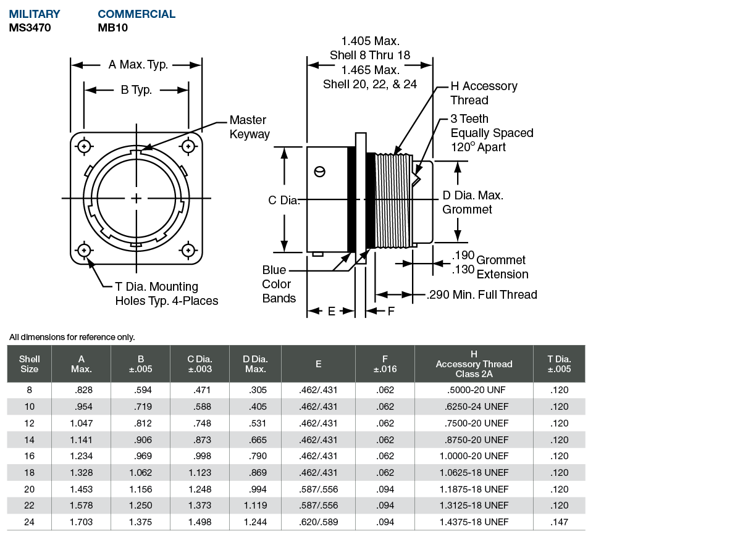Select the 1.062 table value
This screenshot has height=545, width=756.
click(140, 473)
